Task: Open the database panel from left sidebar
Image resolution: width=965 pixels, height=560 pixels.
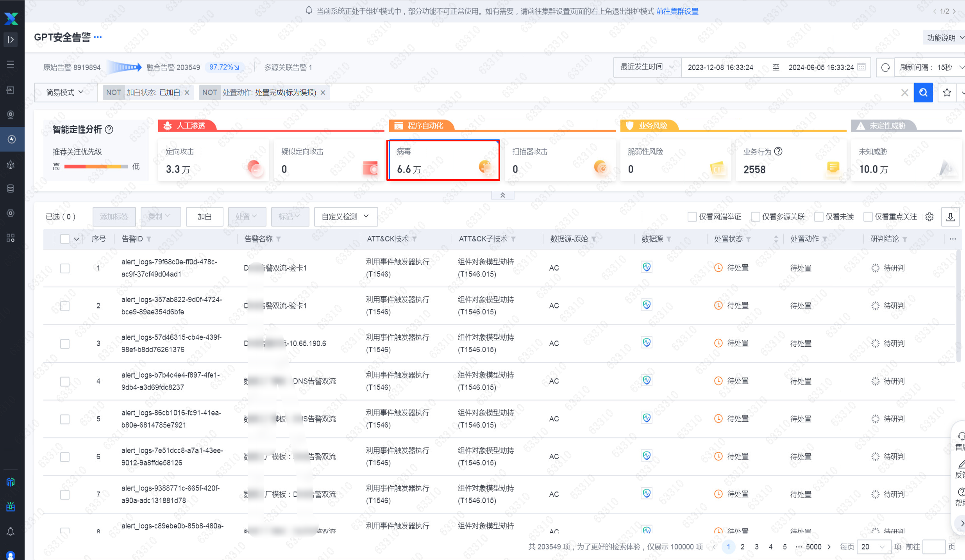Action: (11, 189)
